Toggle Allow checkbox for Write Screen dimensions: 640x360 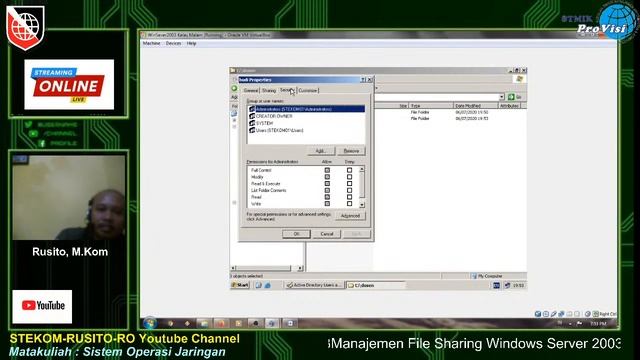327,203
